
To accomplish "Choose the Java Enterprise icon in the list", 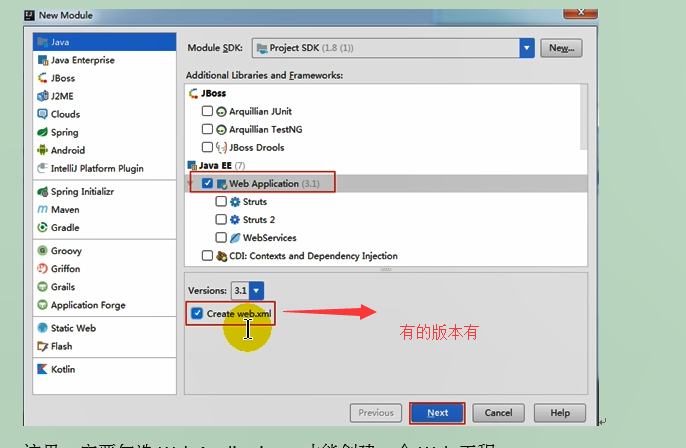I will (x=42, y=60).
